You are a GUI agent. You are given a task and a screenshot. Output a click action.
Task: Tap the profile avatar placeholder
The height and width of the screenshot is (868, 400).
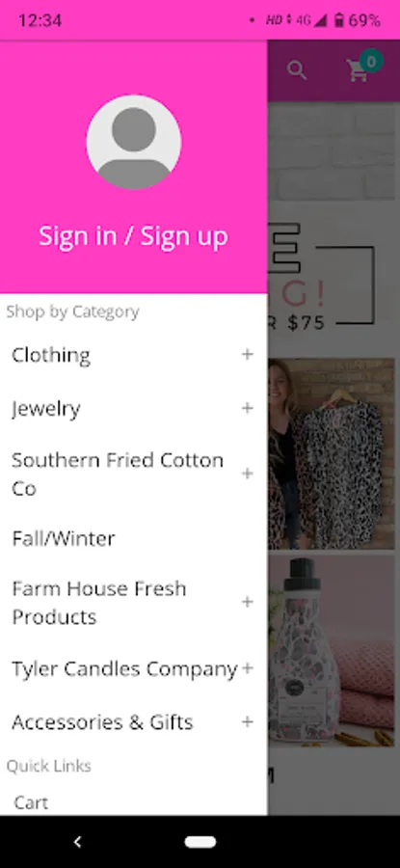click(133, 143)
